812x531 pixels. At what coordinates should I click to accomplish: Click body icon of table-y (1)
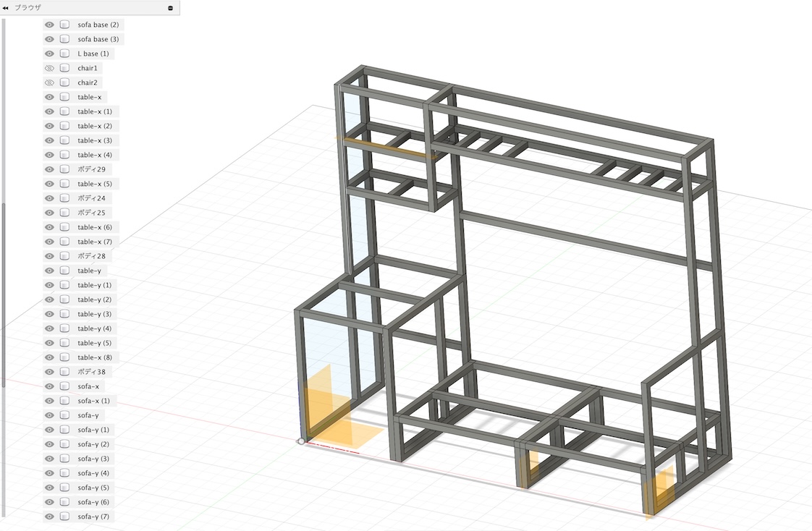click(x=64, y=285)
